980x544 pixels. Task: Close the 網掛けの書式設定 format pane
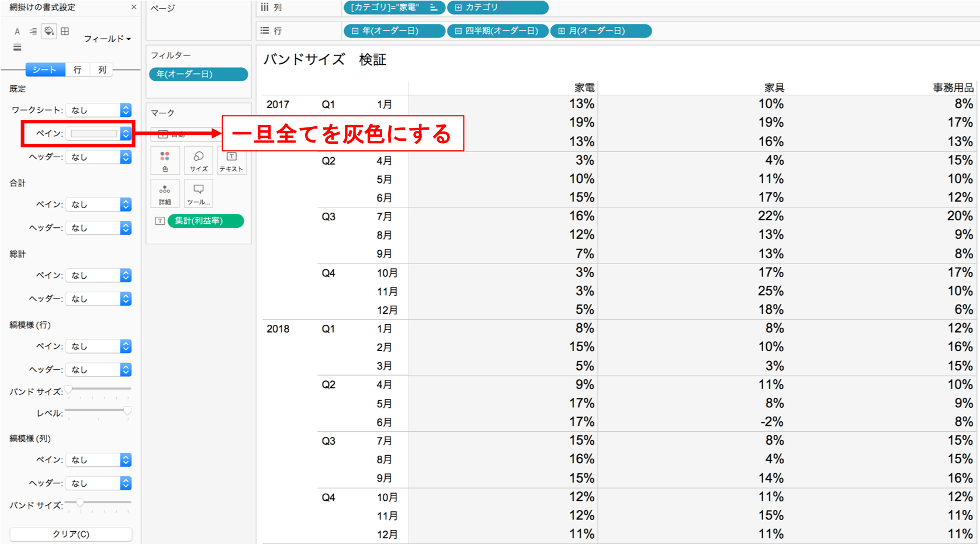tap(134, 7)
